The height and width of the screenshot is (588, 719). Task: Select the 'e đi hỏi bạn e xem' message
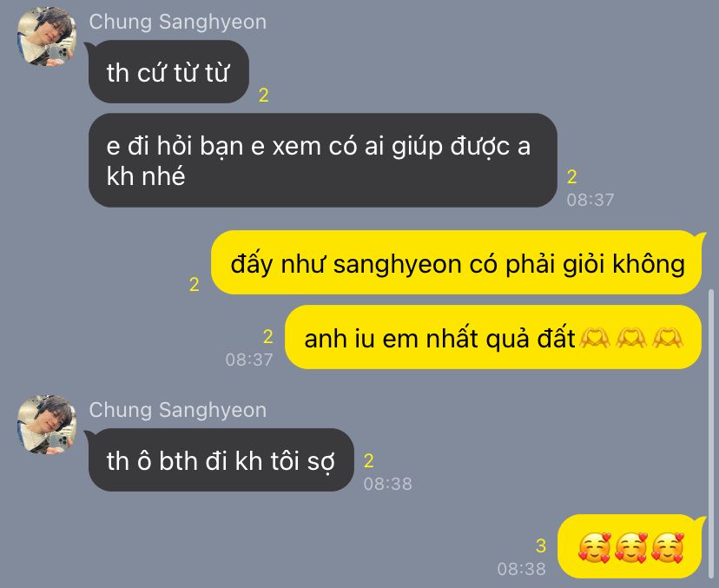322,160
